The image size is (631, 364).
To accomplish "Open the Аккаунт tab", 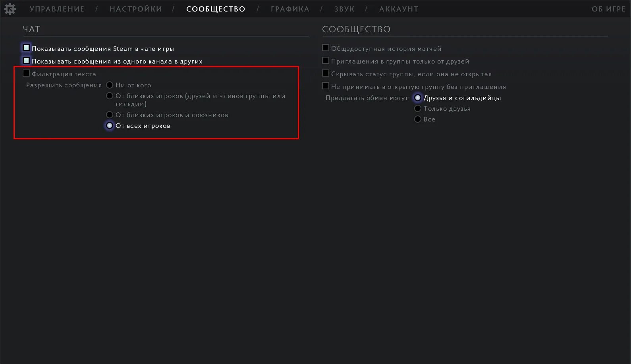I will pyautogui.click(x=399, y=9).
